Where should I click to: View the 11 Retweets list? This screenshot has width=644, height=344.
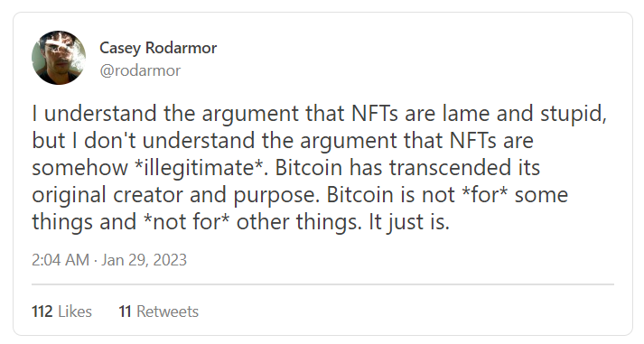click(x=159, y=311)
